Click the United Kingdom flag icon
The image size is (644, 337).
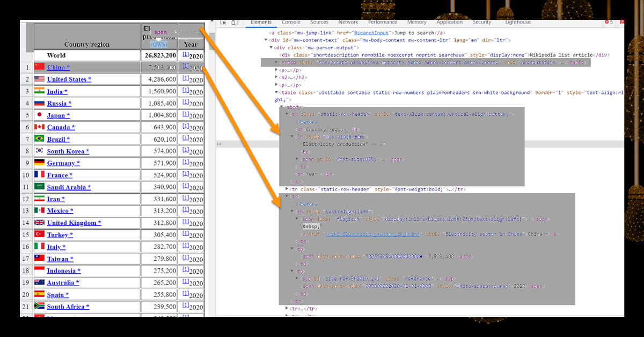coord(39,223)
